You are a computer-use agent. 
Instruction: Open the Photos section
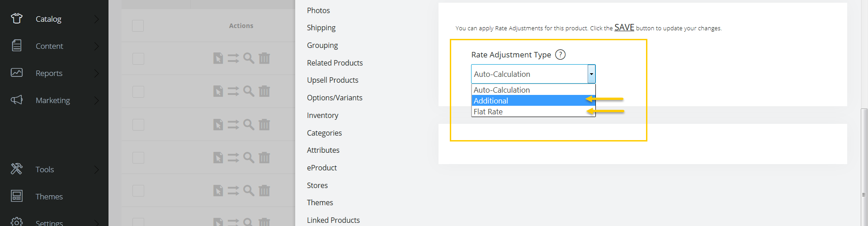click(x=318, y=10)
